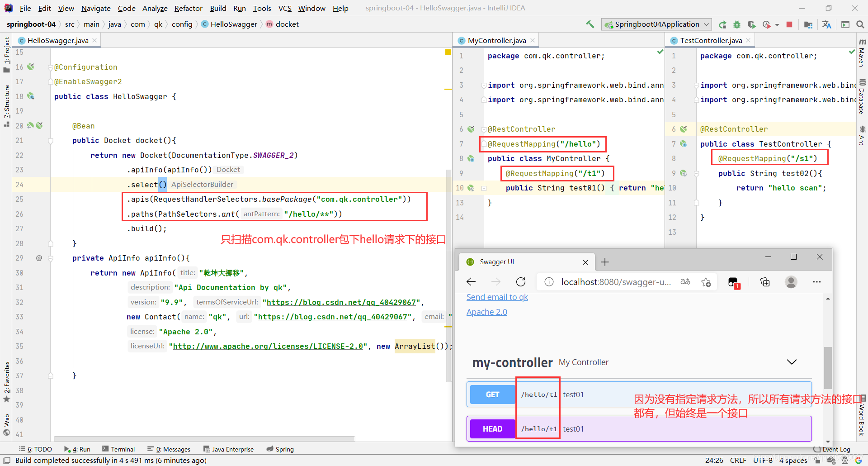Open the VCS menu
The width and height of the screenshot is (868, 466).
click(285, 8)
